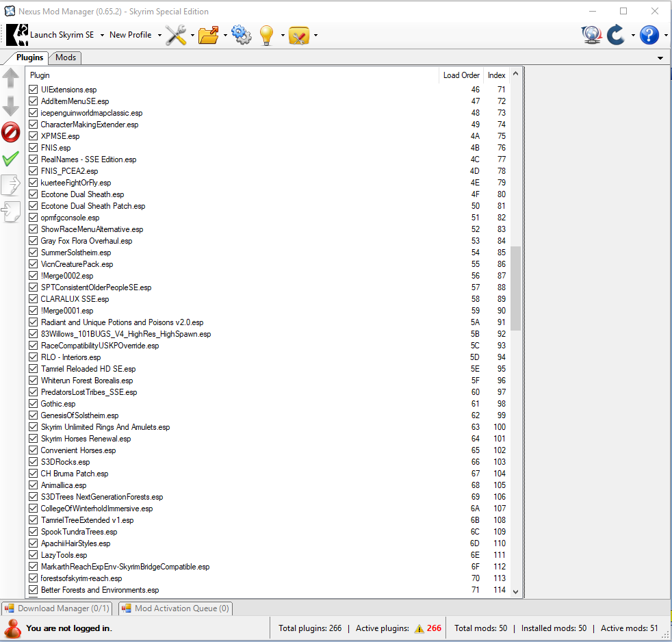Expand the Launch Skyrim SE dropdown arrow
This screenshot has height=642, width=672.
[102, 35]
